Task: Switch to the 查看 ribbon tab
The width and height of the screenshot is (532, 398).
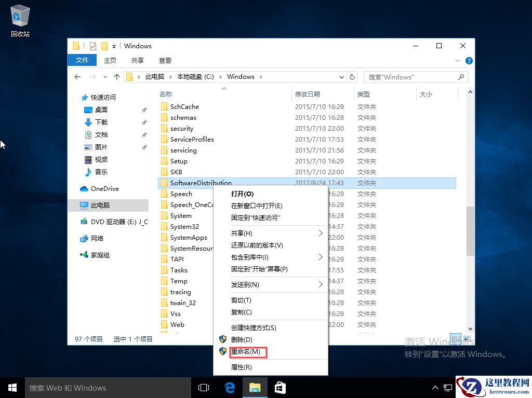Action: tap(165, 60)
